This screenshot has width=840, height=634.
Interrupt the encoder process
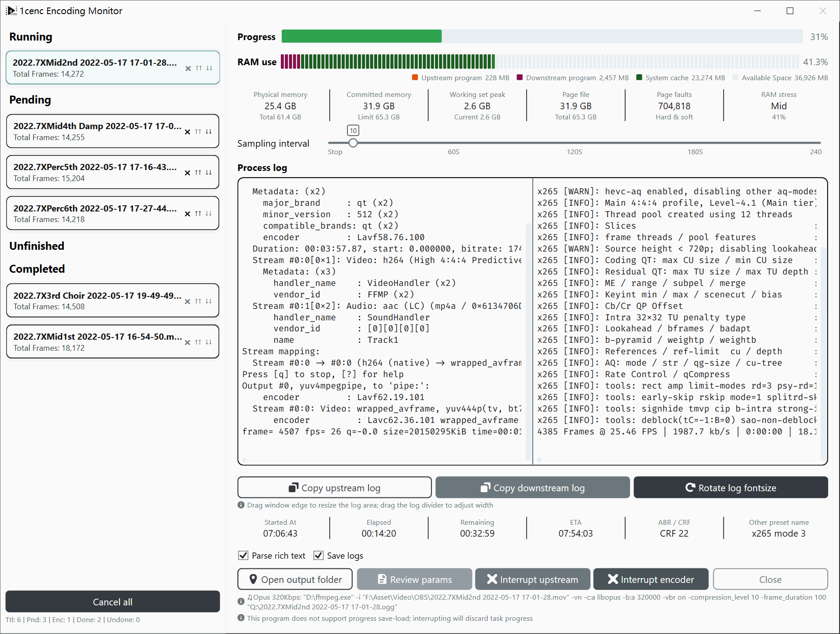[651, 579]
